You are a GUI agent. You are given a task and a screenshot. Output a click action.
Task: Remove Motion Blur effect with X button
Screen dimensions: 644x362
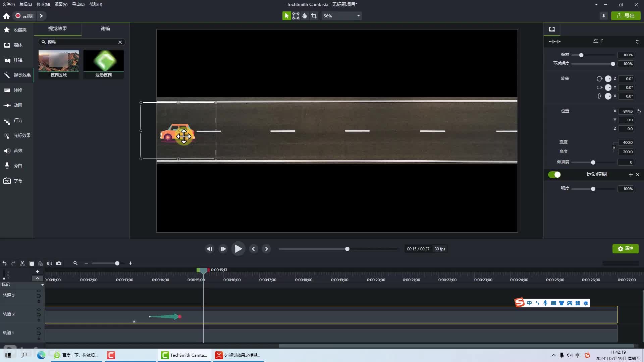point(638,175)
